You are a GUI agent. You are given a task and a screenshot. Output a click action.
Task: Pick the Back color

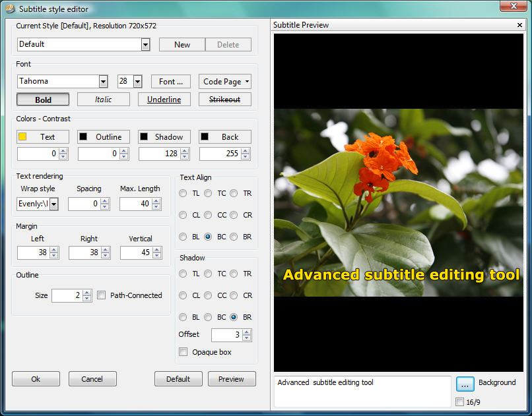(x=224, y=137)
